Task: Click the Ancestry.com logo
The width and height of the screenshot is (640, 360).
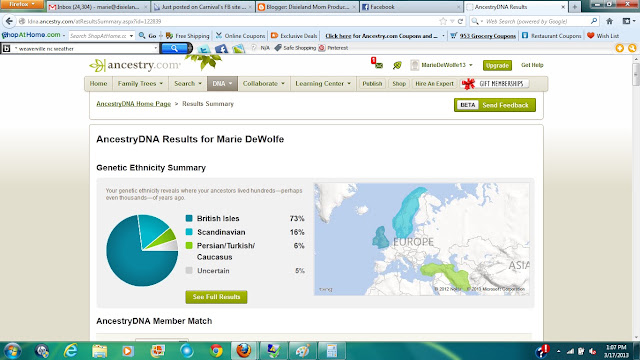Action: [x=135, y=65]
